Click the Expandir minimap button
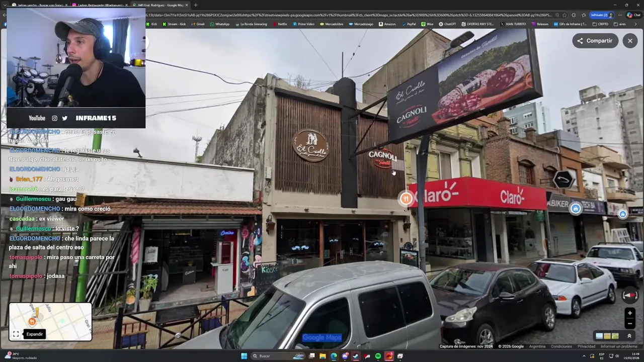The height and width of the screenshot is (362, 644). (x=34, y=334)
